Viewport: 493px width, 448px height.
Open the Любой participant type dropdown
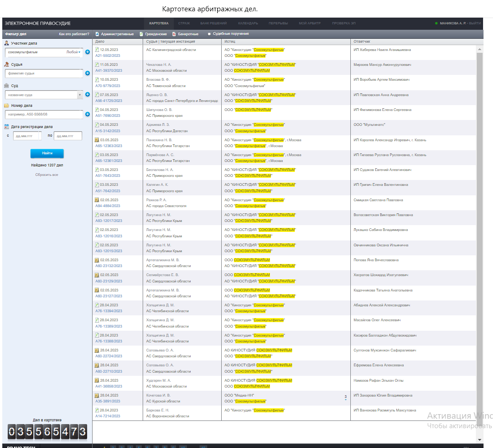[74, 52]
